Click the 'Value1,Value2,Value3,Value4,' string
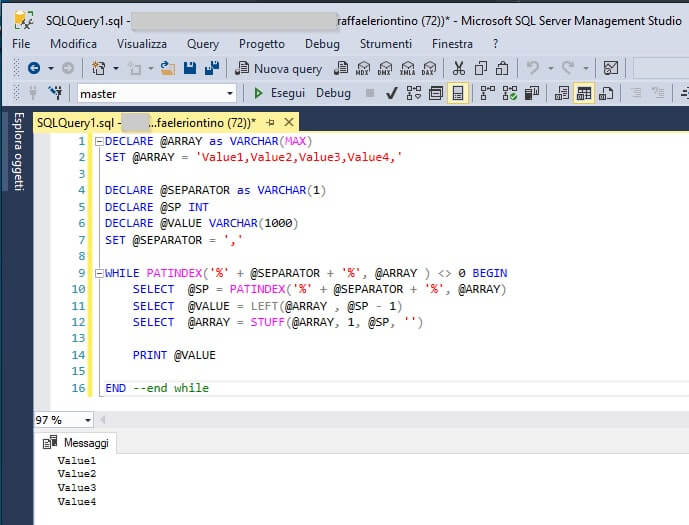689x525 pixels. (299, 157)
